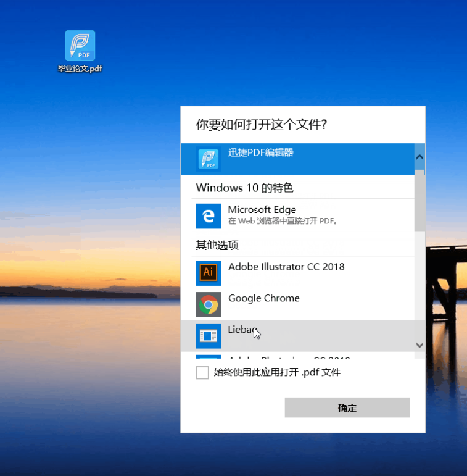The image size is (467, 476).
Task: Click the app list scrollbar thumb
Action: 419,201
